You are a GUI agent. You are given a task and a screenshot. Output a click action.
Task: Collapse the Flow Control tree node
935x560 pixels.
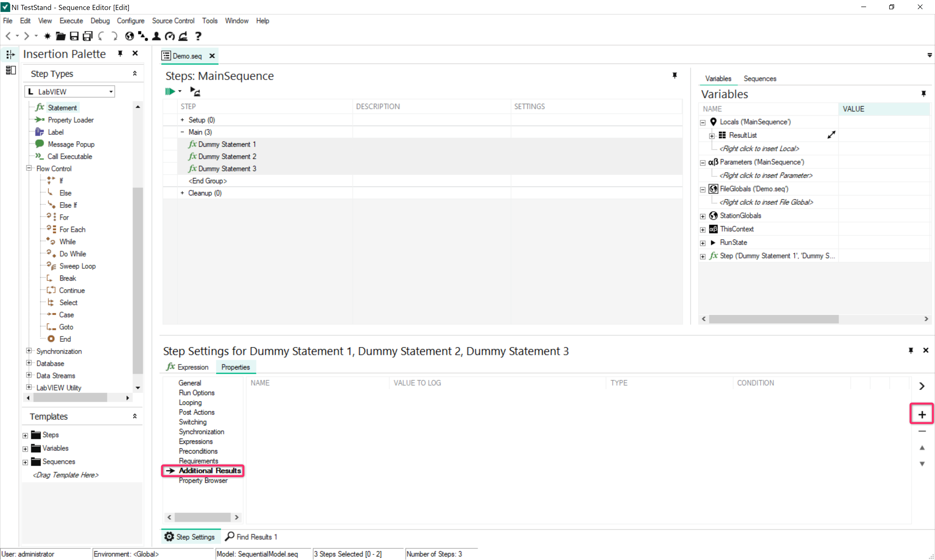coord(29,168)
